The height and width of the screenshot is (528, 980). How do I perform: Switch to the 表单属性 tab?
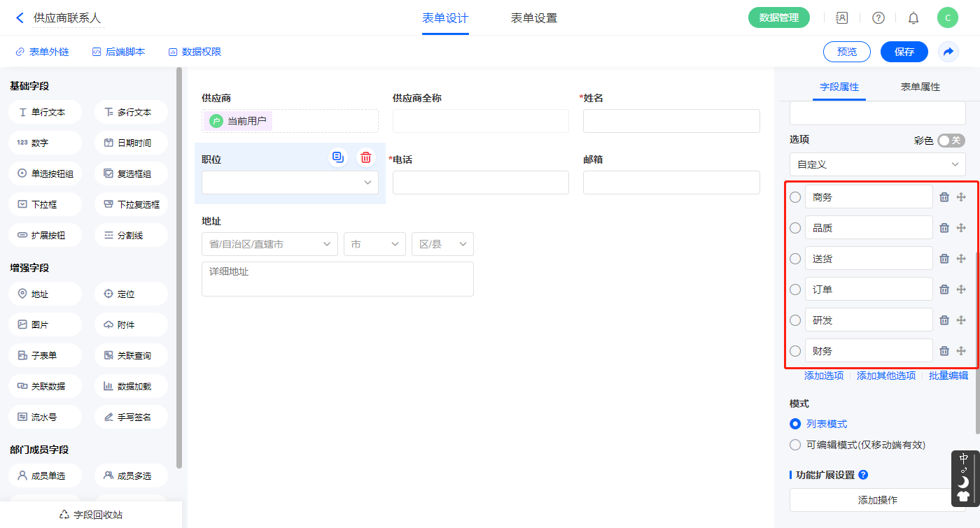920,87
